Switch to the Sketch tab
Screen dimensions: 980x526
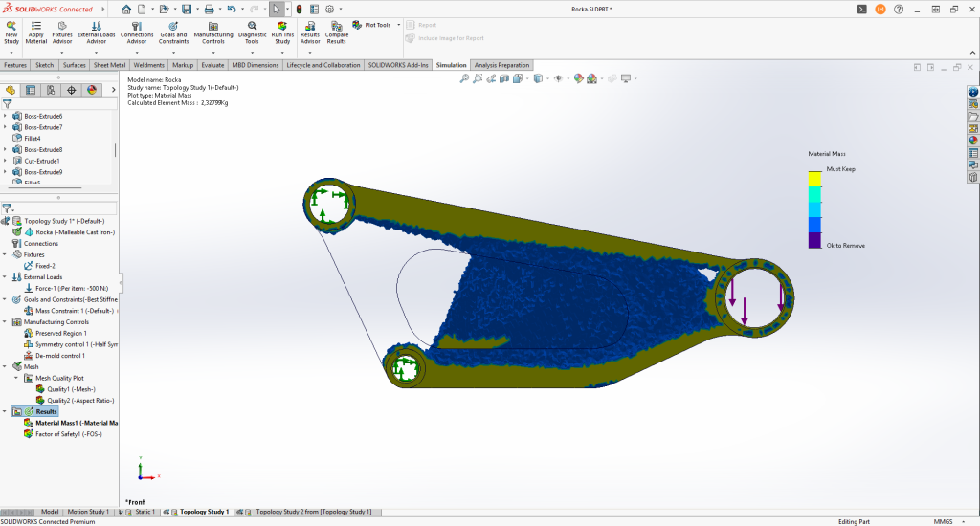44,65
